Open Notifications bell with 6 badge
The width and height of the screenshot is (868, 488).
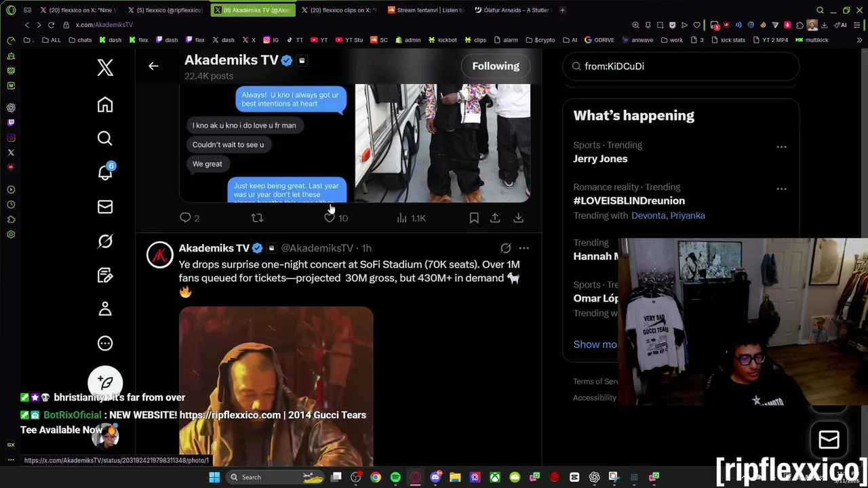click(105, 172)
